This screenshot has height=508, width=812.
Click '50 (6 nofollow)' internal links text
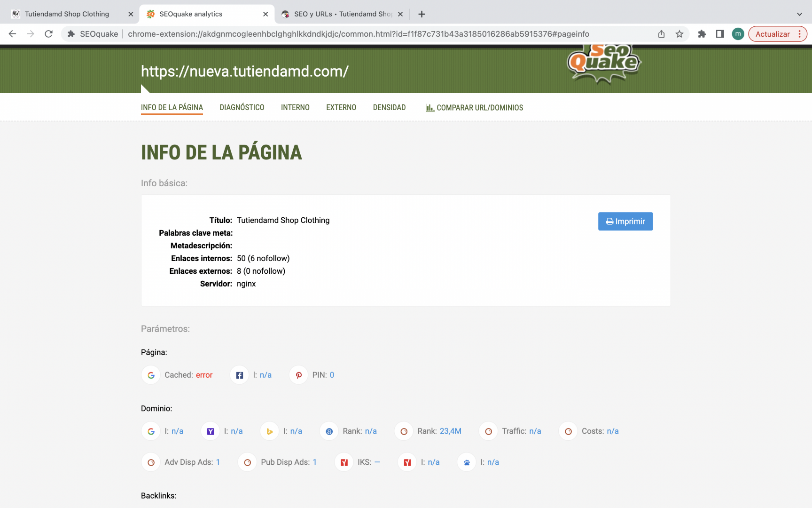click(263, 258)
